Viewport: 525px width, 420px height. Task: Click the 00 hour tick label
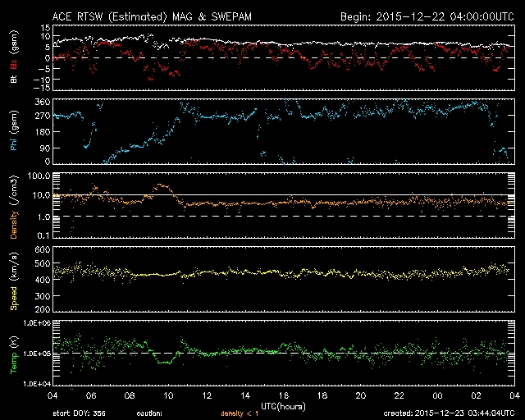(438, 396)
